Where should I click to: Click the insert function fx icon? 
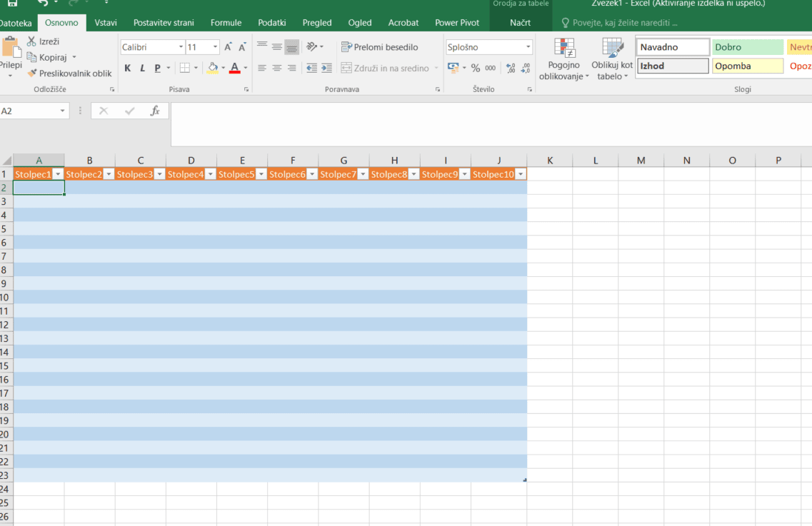[155, 111]
